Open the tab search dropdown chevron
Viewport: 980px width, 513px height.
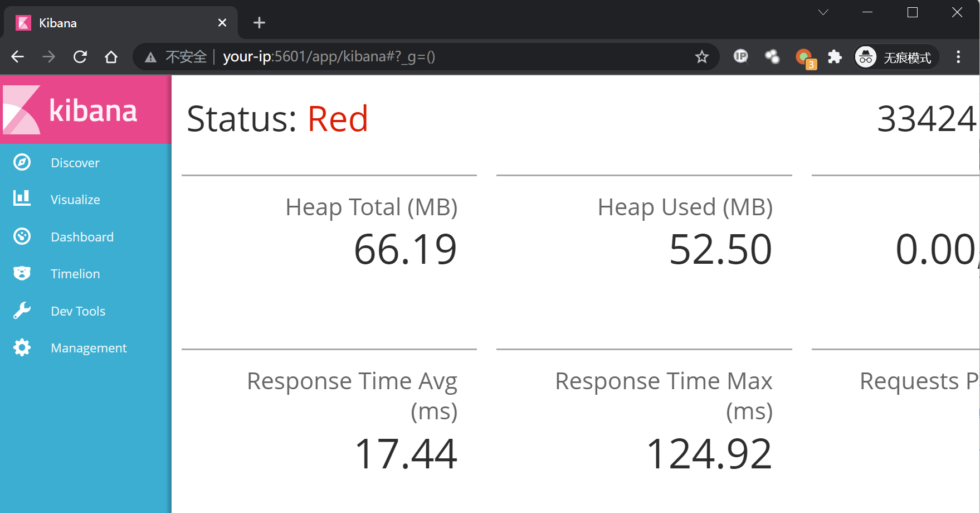coord(823,12)
